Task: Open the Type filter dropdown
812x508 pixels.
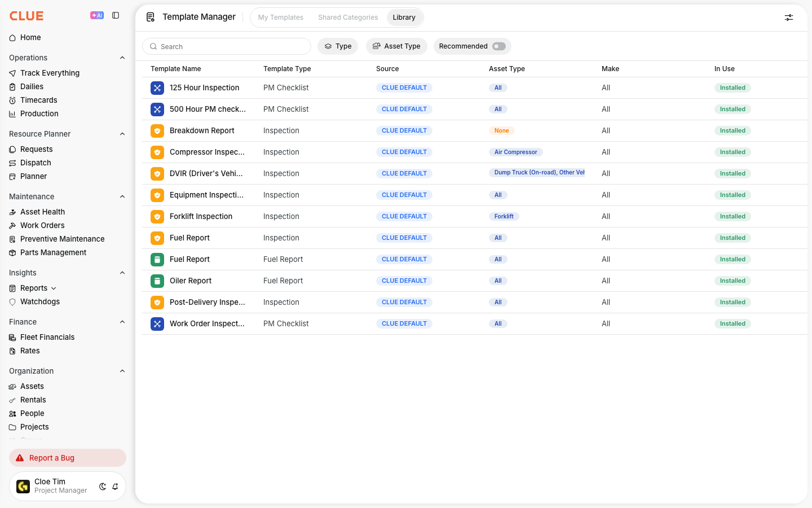Action: pos(338,46)
